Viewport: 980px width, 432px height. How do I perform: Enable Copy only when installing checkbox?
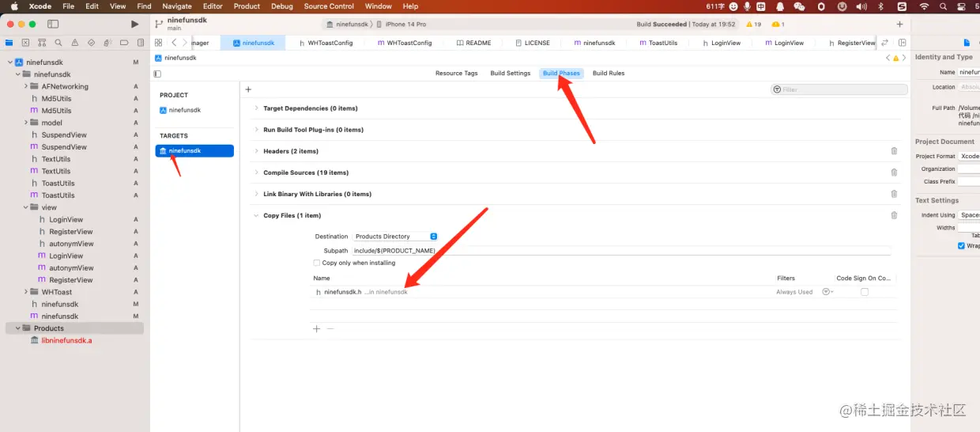tap(317, 263)
